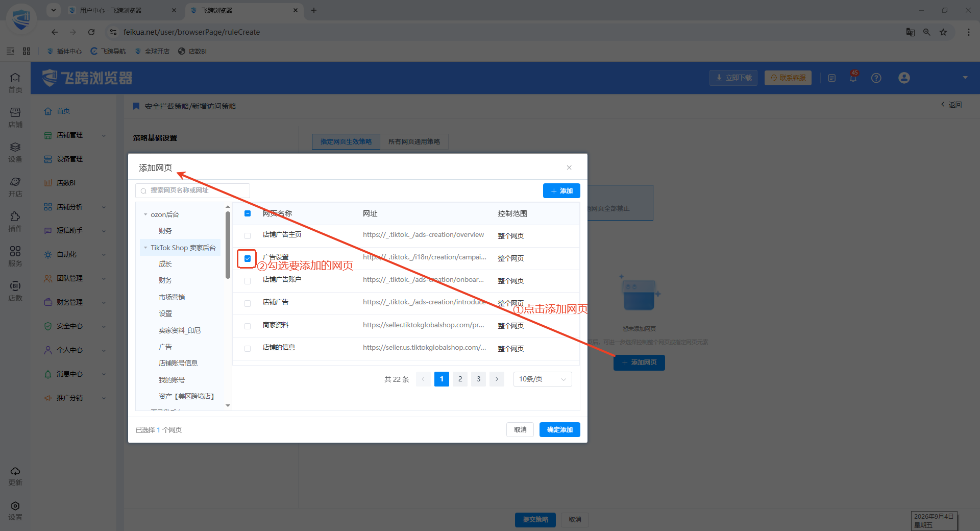Go to next page of results
Viewport: 980px width, 531px height.
497,379
